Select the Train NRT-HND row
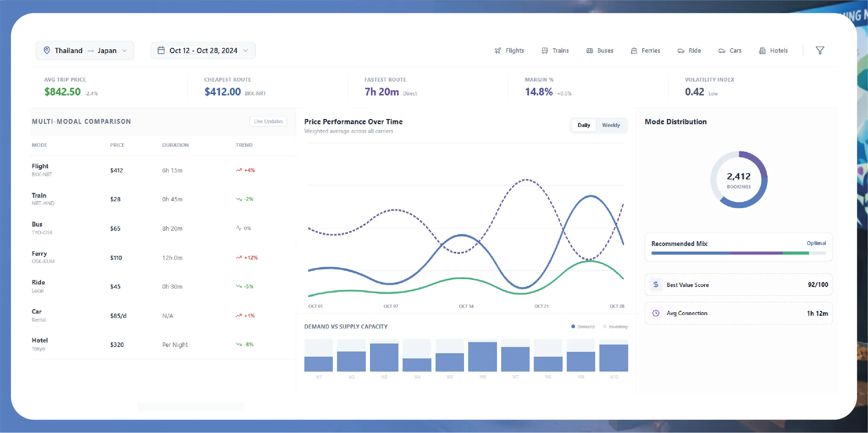868x433 pixels. [163, 199]
